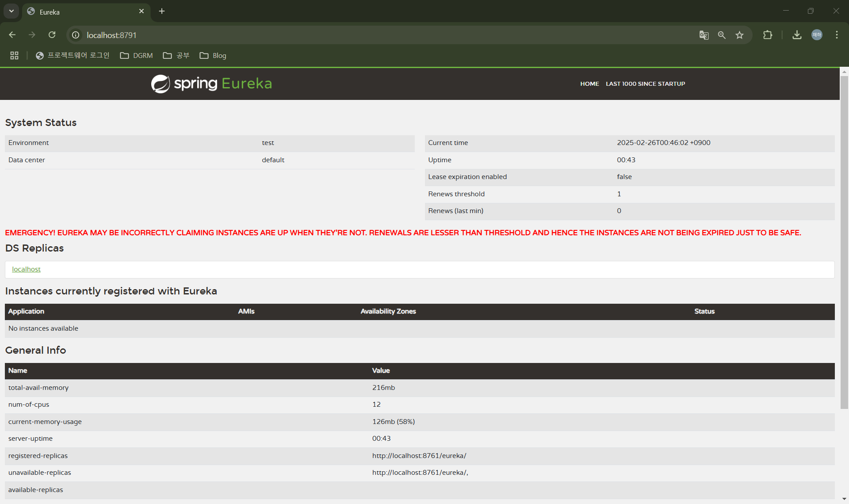
Task: Click the browser forward arrow
Action: coord(32,35)
